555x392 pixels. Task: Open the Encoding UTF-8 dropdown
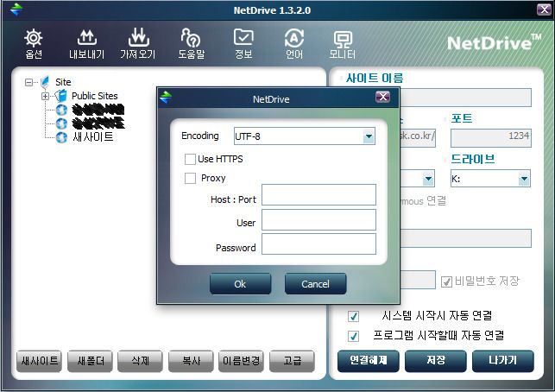[369, 136]
